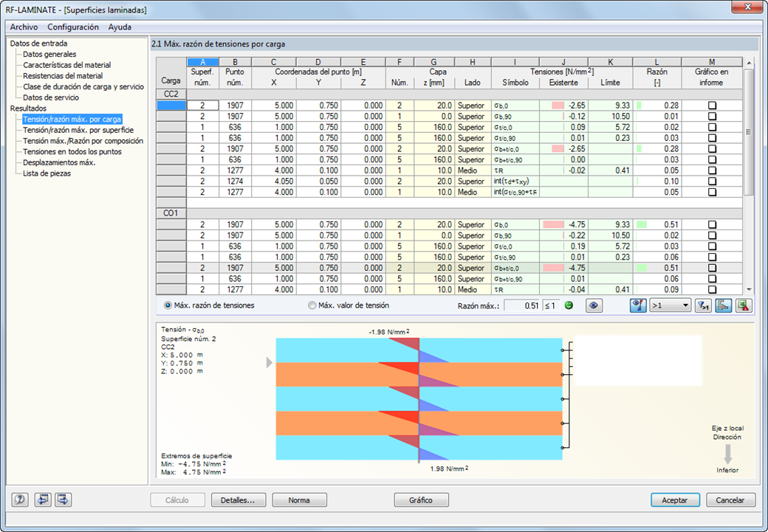The height and width of the screenshot is (532, 768).
Task: Check report graphic for CC2 σb,90 row
Action: [x=712, y=117]
